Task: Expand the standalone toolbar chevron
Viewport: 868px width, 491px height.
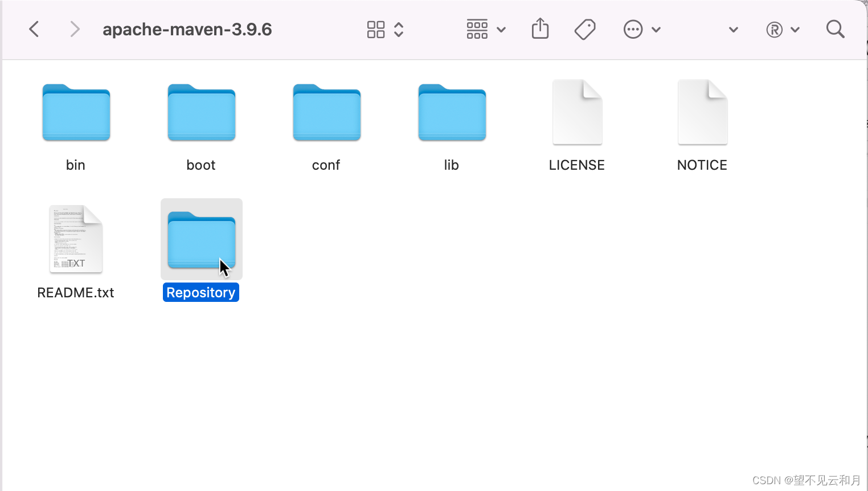Action: tap(734, 30)
